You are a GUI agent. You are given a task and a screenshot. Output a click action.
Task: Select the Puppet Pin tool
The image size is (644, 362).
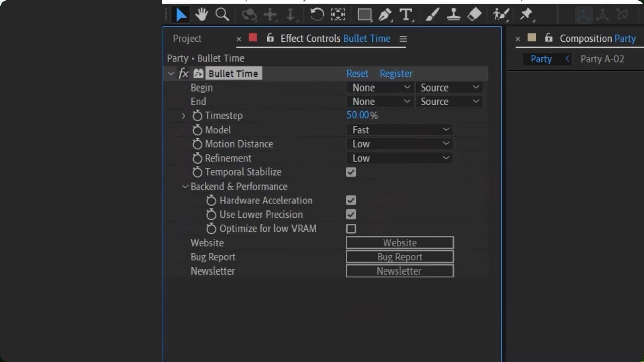526,15
